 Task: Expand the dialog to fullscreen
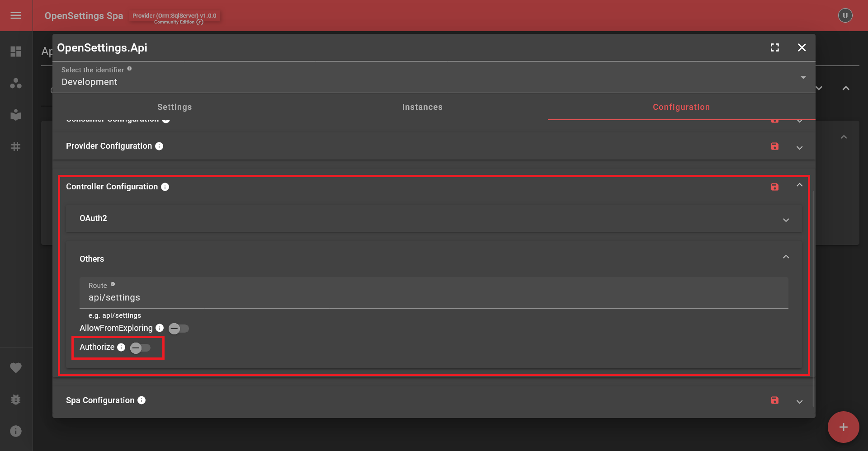tap(775, 47)
